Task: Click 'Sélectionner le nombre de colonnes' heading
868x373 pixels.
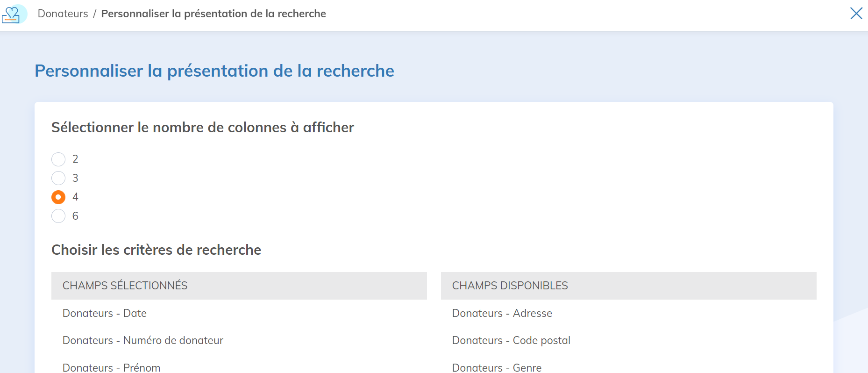Action: tap(203, 128)
